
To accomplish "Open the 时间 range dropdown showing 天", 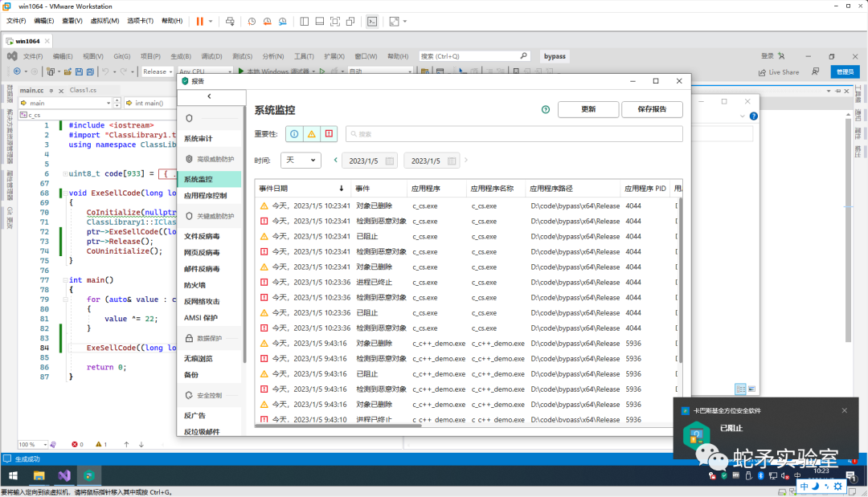I will click(301, 161).
